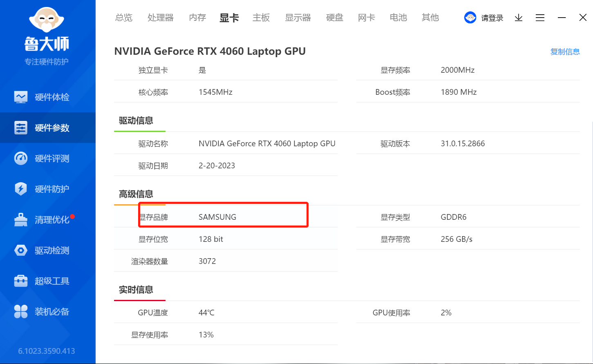The image size is (593, 364).
Task: Switch to 硬盘 tab
Action: tap(335, 18)
